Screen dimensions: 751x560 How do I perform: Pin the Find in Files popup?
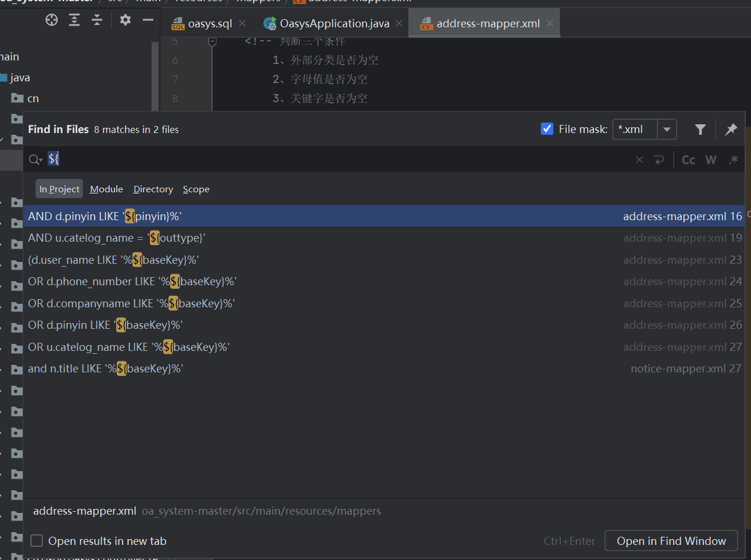[731, 130]
